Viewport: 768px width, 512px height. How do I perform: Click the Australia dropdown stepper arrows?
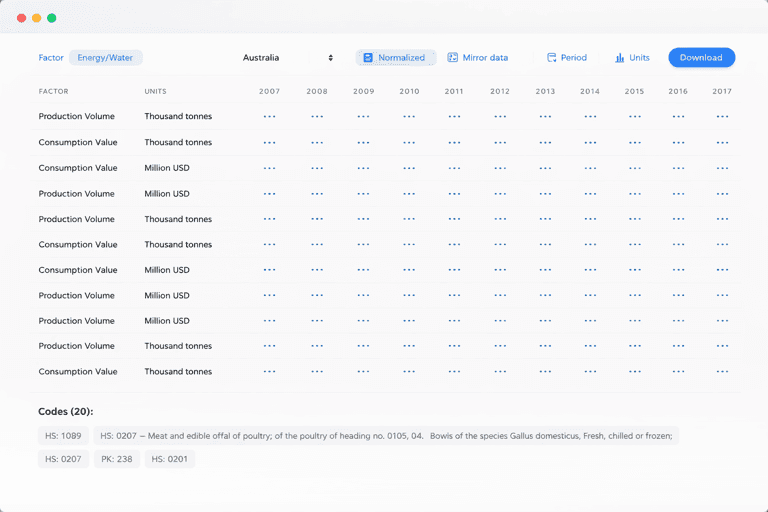point(330,58)
